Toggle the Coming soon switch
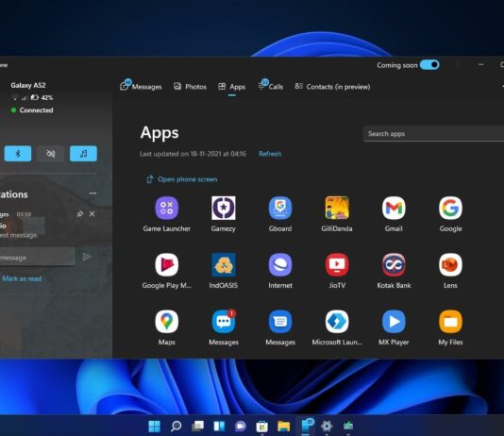The width and height of the screenshot is (504, 436). pos(429,65)
